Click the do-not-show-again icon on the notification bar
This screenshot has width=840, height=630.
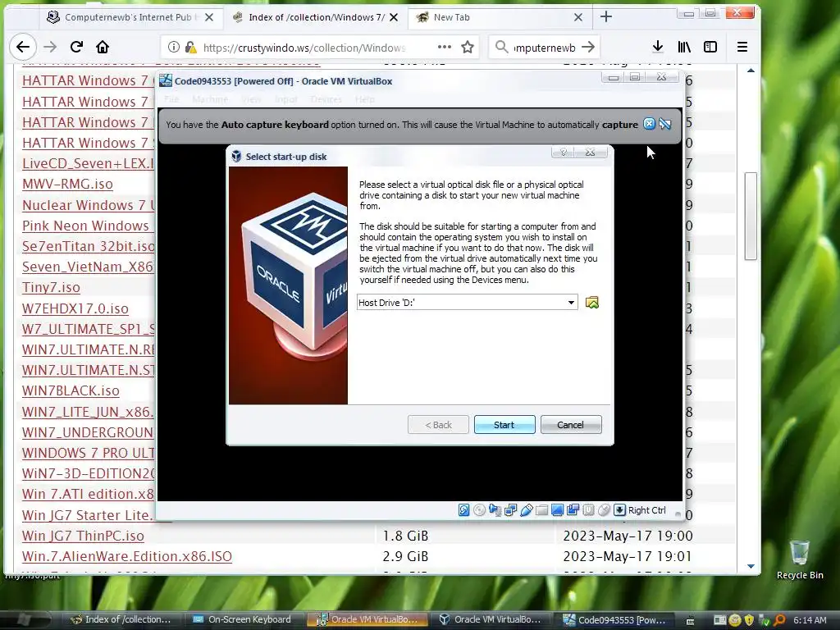pos(664,125)
